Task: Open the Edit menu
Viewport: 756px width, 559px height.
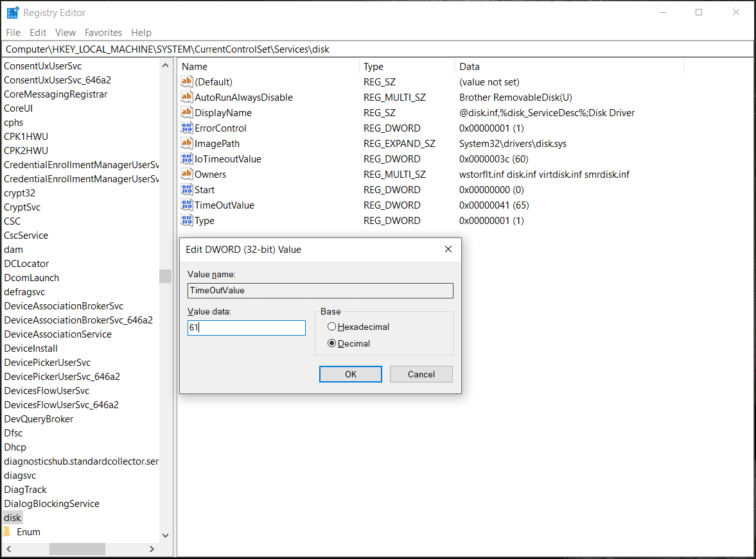Action: pyautogui.click(x=37, y=32)
